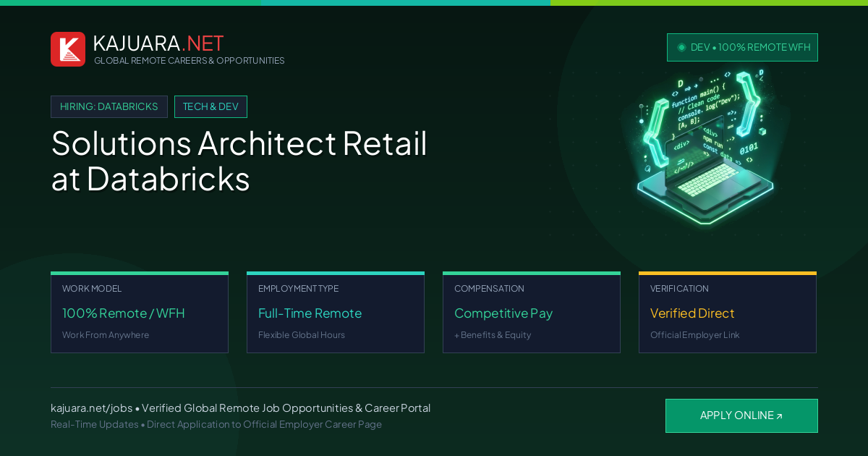Viewport: 868px width, 456px height.
Task: Click 'Full-Time Remote' value
Action: 310,313
